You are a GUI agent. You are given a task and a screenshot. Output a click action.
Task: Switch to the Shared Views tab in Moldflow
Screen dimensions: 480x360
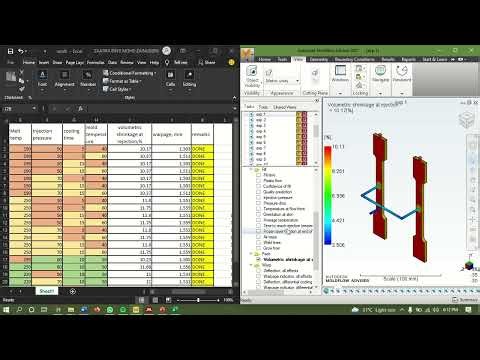pyautogui.click(x=284, y=107)
